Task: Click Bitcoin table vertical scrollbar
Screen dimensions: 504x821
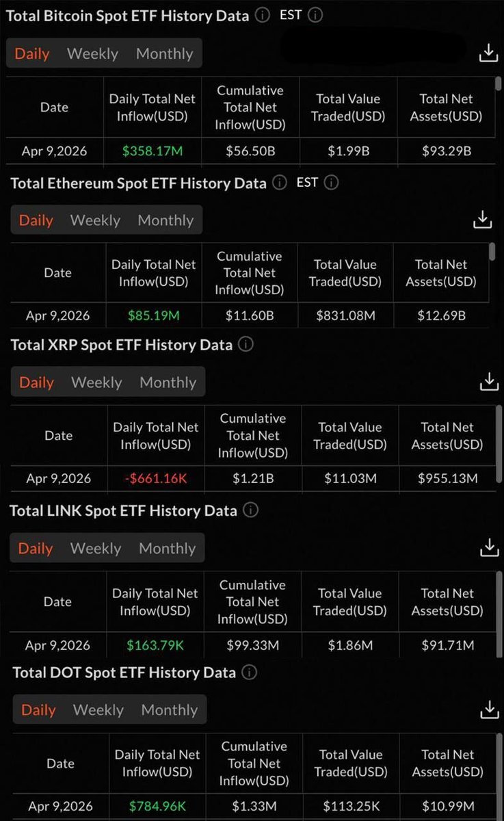Action: [x=498, y=85]
